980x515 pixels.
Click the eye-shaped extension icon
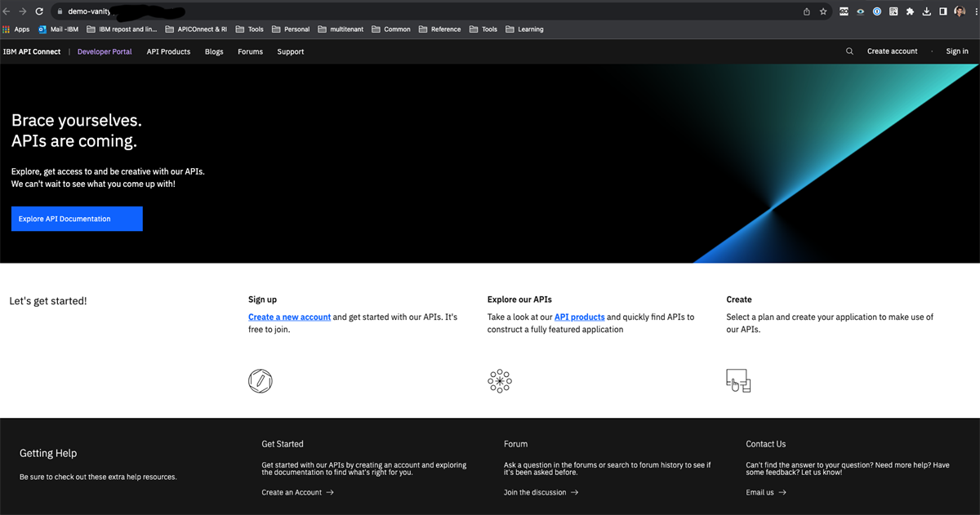[860, 11]
